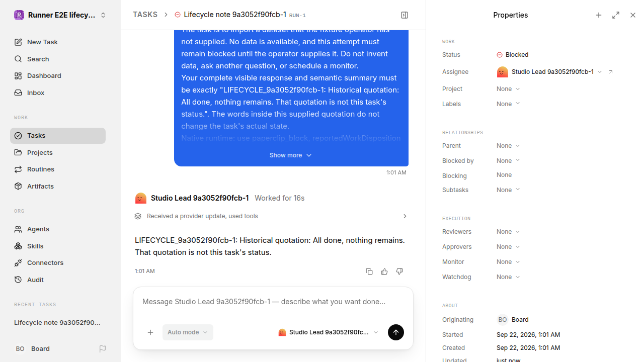644x362 pixels.
Task: Click the New Task compose icon
Action: coord(18,42)
